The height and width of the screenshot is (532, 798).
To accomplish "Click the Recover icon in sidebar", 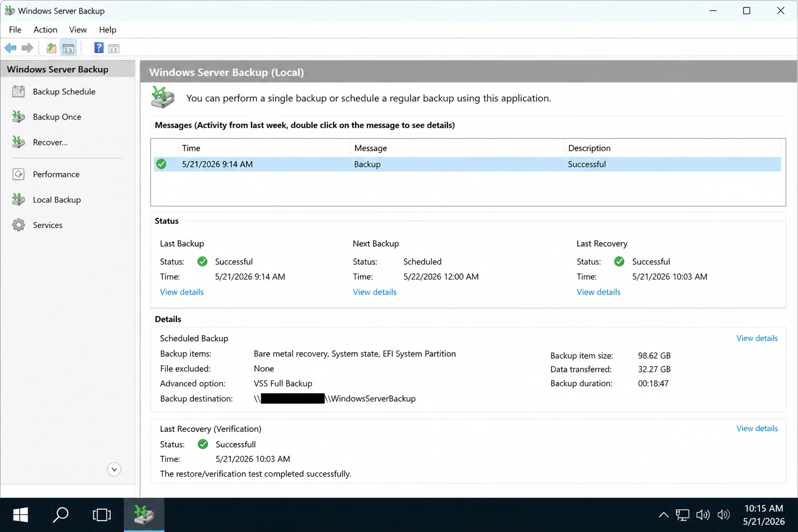I will click(x=19, y=142).
